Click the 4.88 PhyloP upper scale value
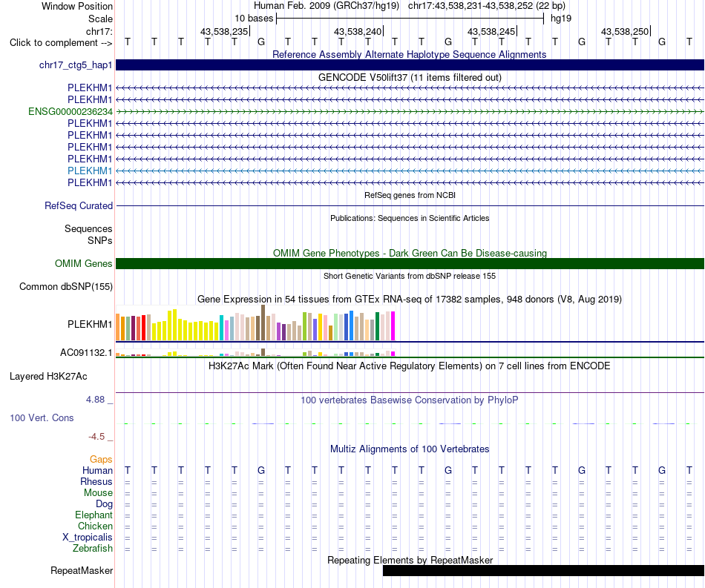This screenshot has height=588, width=705. point(95,400)
